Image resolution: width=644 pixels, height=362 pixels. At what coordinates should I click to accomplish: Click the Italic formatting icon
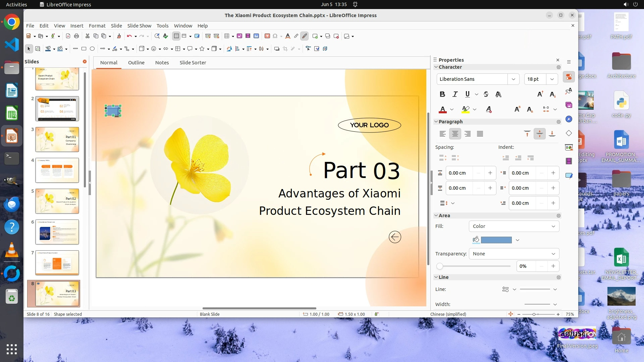[x=455, y=94]
